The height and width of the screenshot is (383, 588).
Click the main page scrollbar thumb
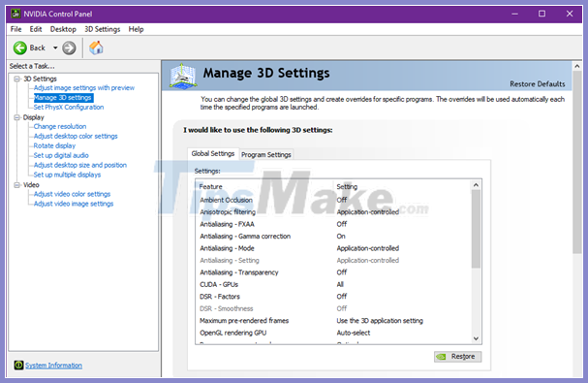[576, 163]
